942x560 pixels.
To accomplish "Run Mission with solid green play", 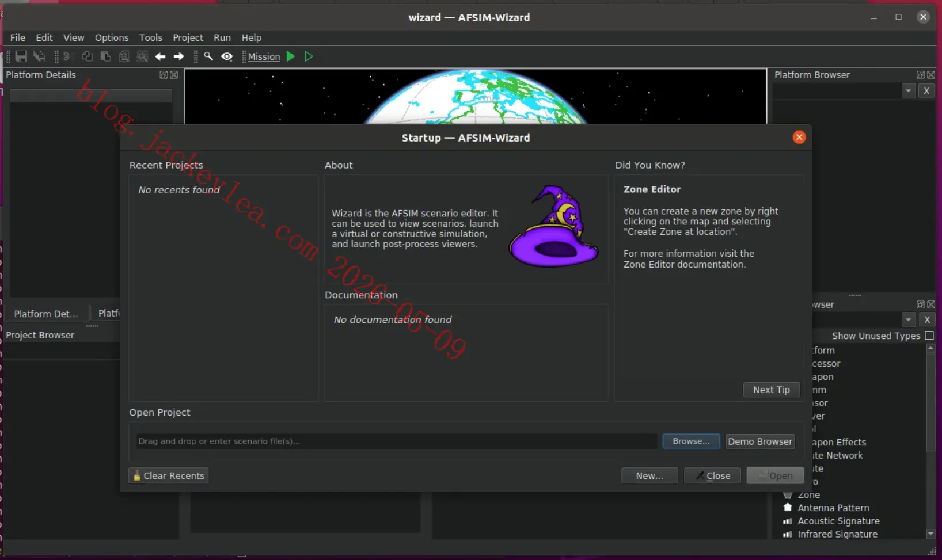I will (x=291, y=56).
